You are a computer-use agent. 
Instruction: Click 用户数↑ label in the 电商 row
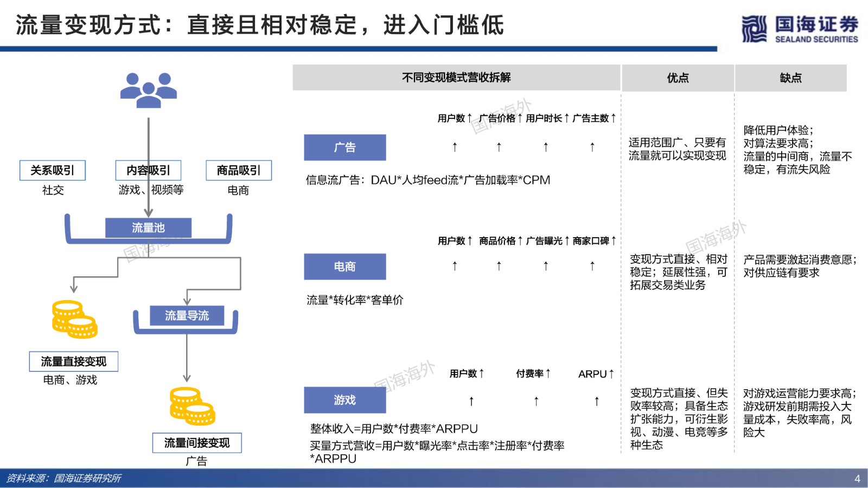(x=455, y=241)
